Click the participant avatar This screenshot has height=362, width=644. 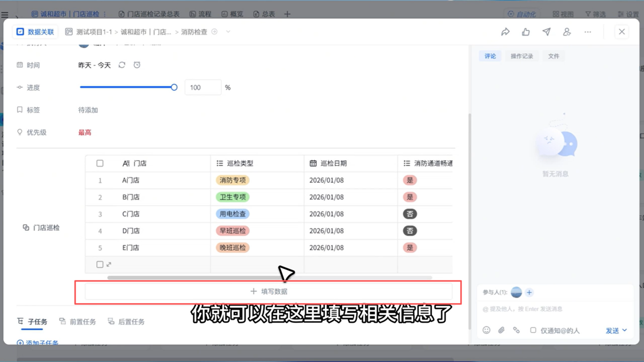(x=516, y=292)
